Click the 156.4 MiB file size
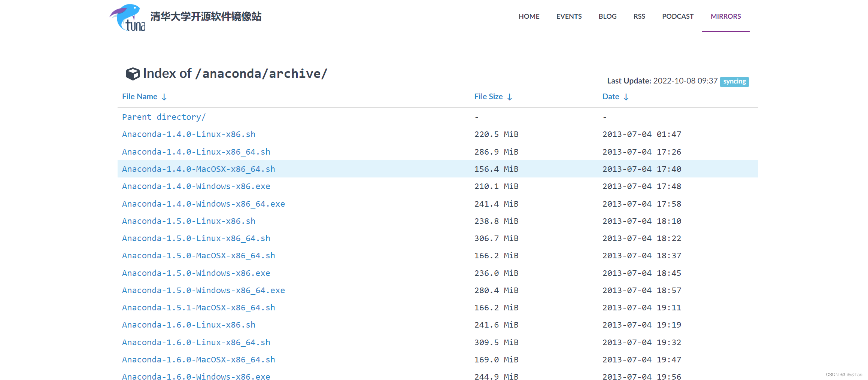The image size is (868, 380). [x=496, y=169]
